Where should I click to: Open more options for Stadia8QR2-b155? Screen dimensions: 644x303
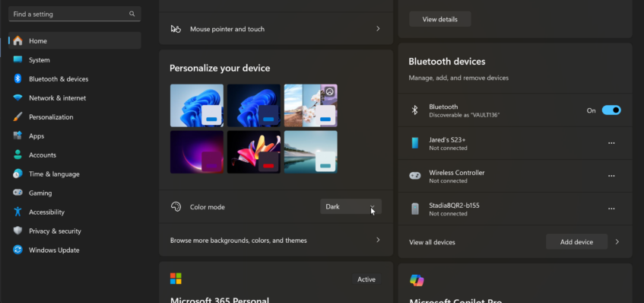pos(611,209)
